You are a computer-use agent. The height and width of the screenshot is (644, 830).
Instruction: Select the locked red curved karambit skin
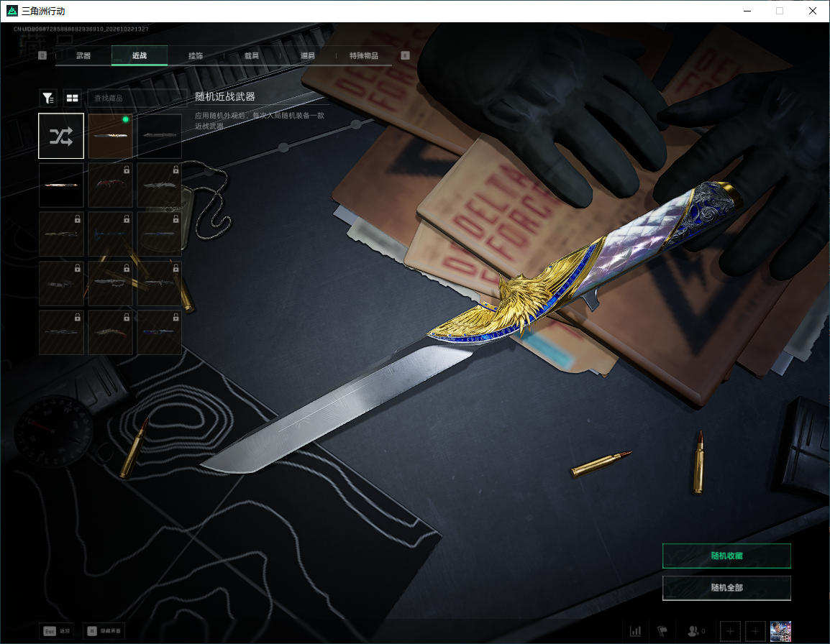click(x=110, y=185)
